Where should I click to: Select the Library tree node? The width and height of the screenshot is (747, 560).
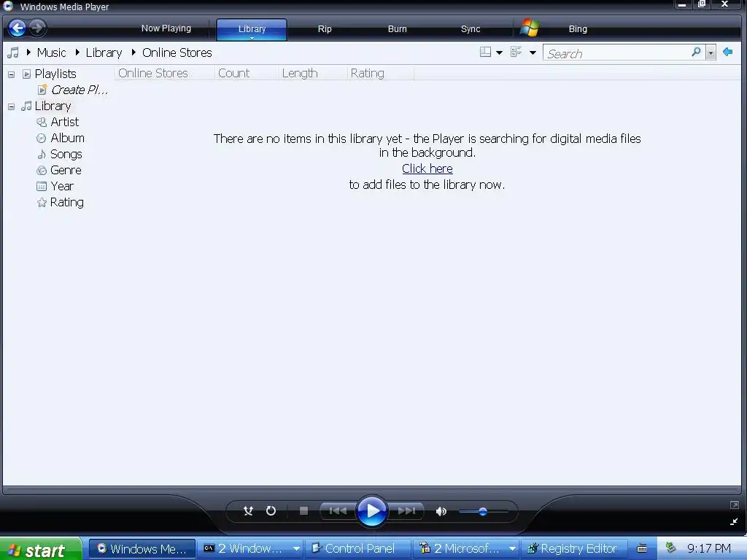click(53, 106)
